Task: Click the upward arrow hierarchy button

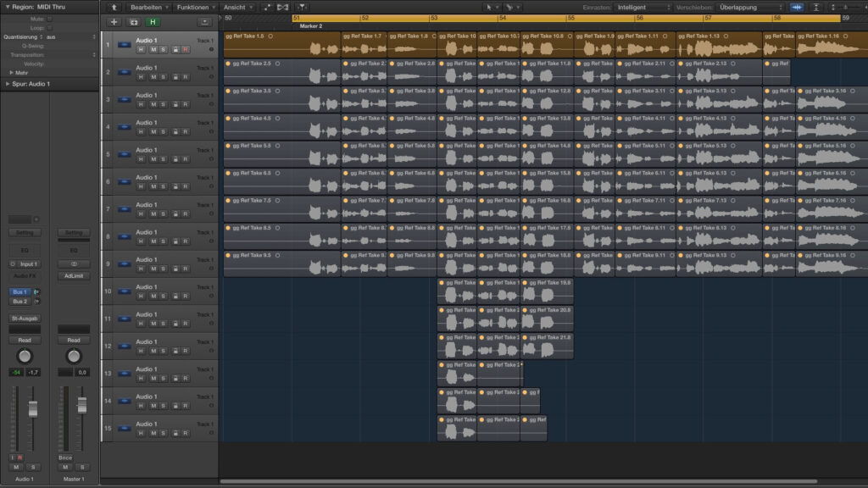Action: click(x=114, y=7)
